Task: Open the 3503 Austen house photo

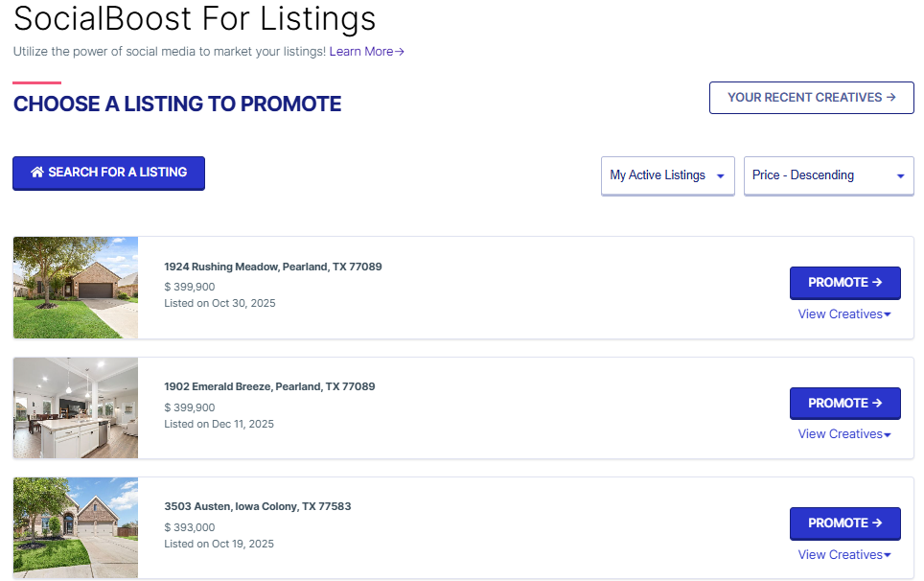Action: [x=76, y=527]
